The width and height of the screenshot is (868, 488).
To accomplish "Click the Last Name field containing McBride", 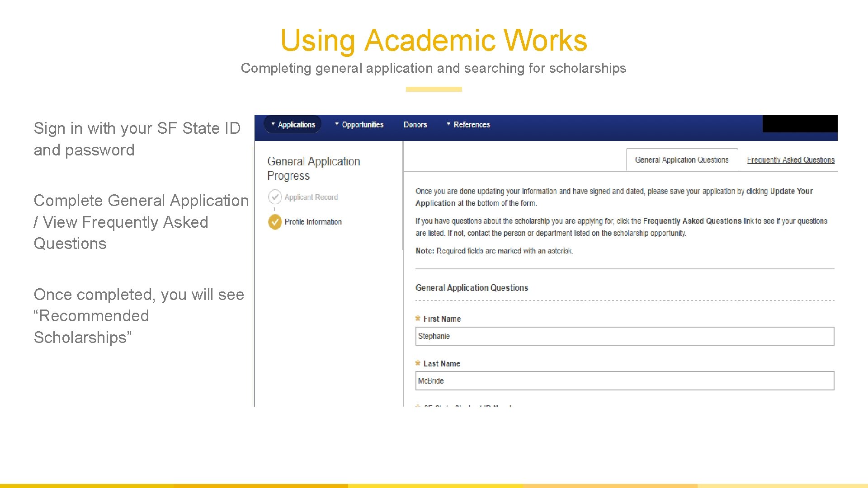I will (x=624, y=381).
